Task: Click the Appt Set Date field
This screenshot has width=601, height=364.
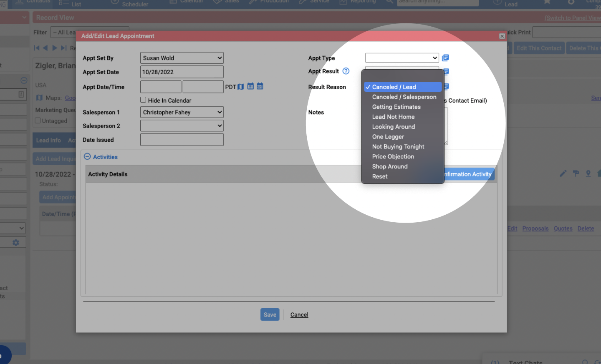Action: [x=182, y=72]
